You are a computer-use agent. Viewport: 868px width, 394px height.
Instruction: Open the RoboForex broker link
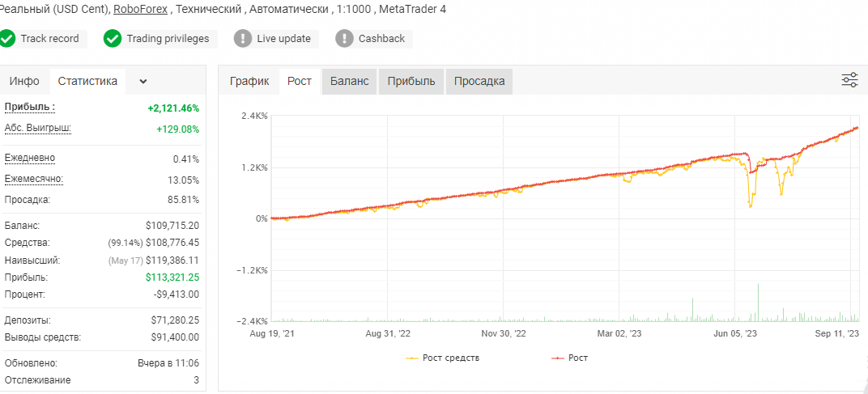[x=139, y=9]
